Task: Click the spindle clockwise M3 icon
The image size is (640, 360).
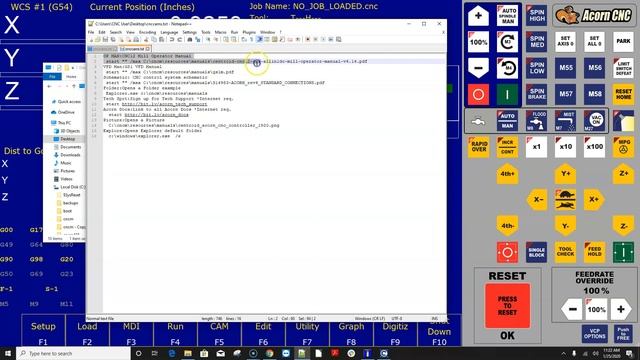Action: tap(507, 42)
